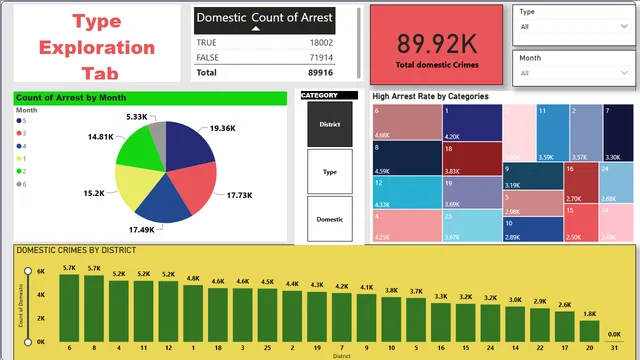Select the bar for district 19
Image resolution: width=640 pixels, height=360 pixels.
(x=317, y=317)
